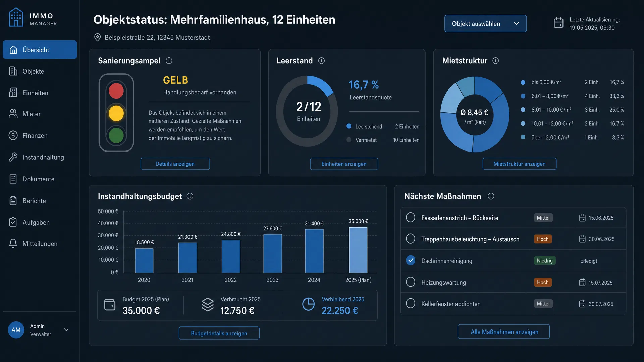Open Einheiten in the sidebar
The height and width of the screenshot is (362, 644).
coord(40,93)
